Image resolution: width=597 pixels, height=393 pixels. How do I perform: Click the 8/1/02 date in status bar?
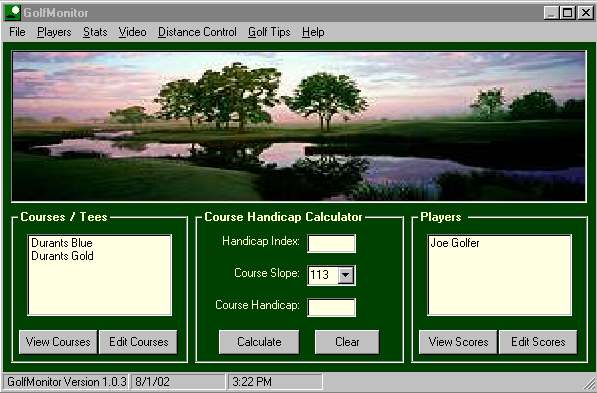pos(178,382)
